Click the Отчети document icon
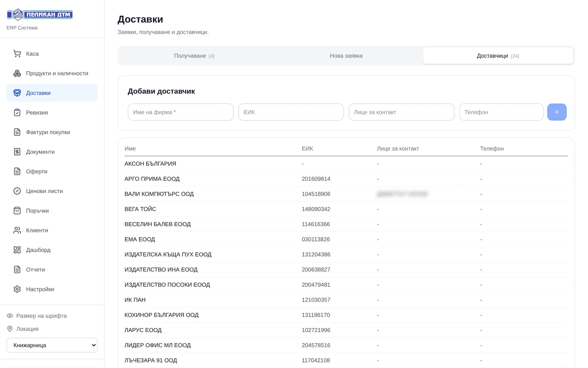The height and width of the screenshot is (368, 588). point(17,269)
